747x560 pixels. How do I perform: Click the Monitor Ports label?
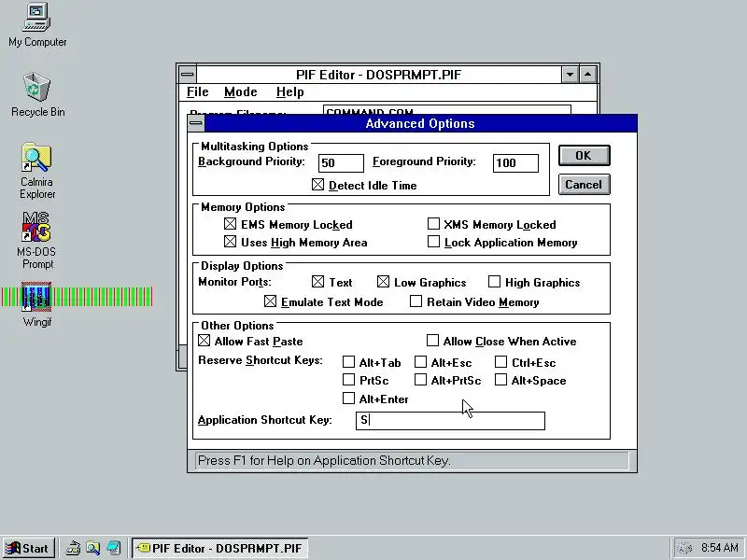coord(234,282)
